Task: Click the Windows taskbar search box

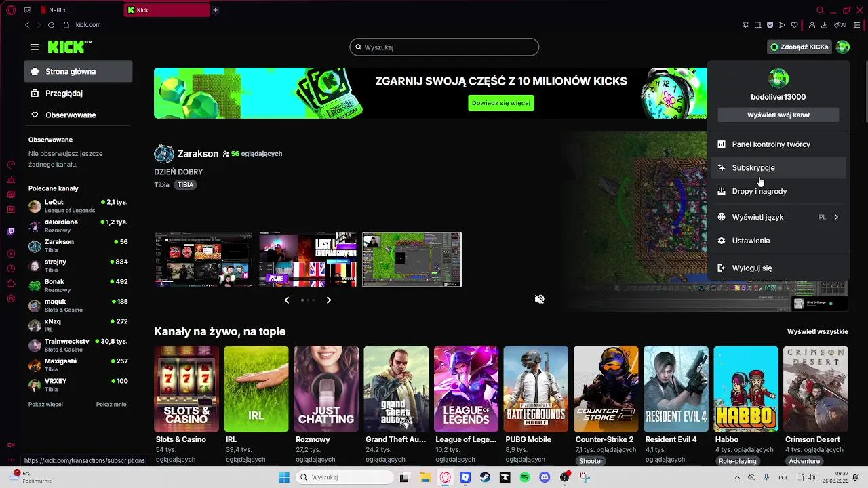Action: [344, 477]
